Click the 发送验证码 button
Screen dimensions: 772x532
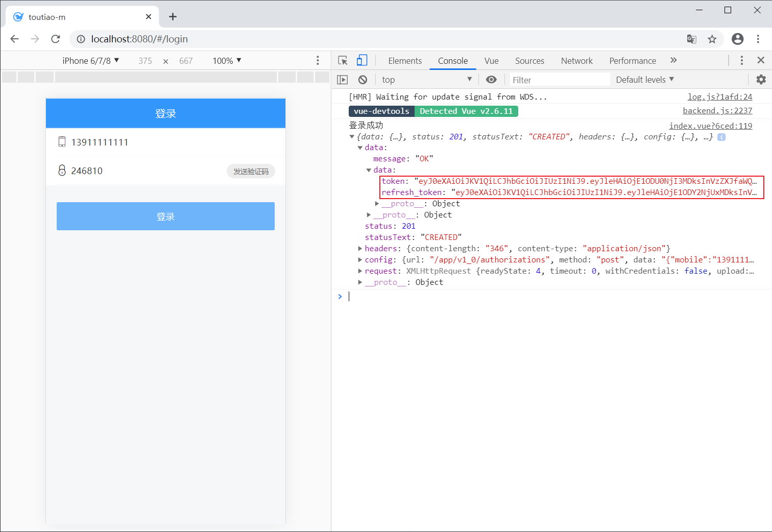[x=251, y=172]
